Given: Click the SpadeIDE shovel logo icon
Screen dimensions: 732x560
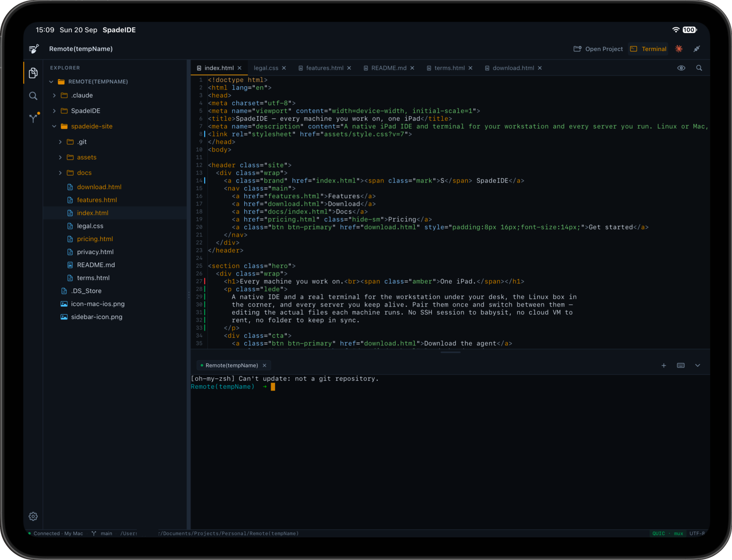Looking at the screenshot, I should [x=34, y=49].
